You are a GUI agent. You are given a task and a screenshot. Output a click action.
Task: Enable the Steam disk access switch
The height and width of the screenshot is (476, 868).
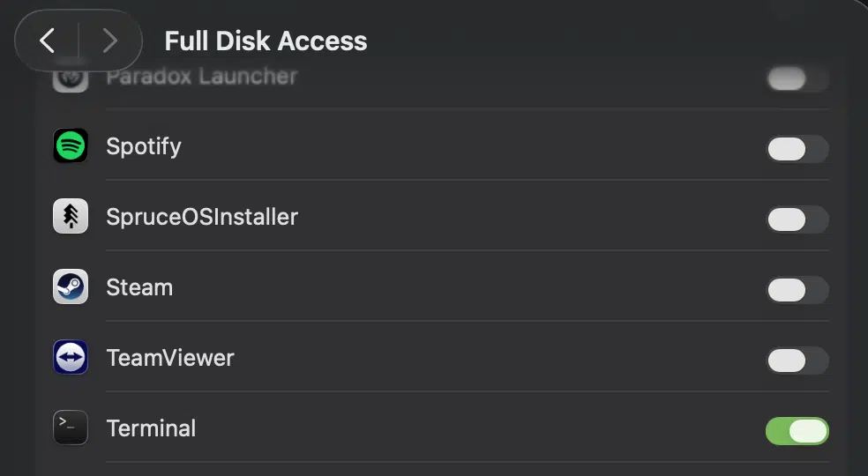(x=797, y=290)
